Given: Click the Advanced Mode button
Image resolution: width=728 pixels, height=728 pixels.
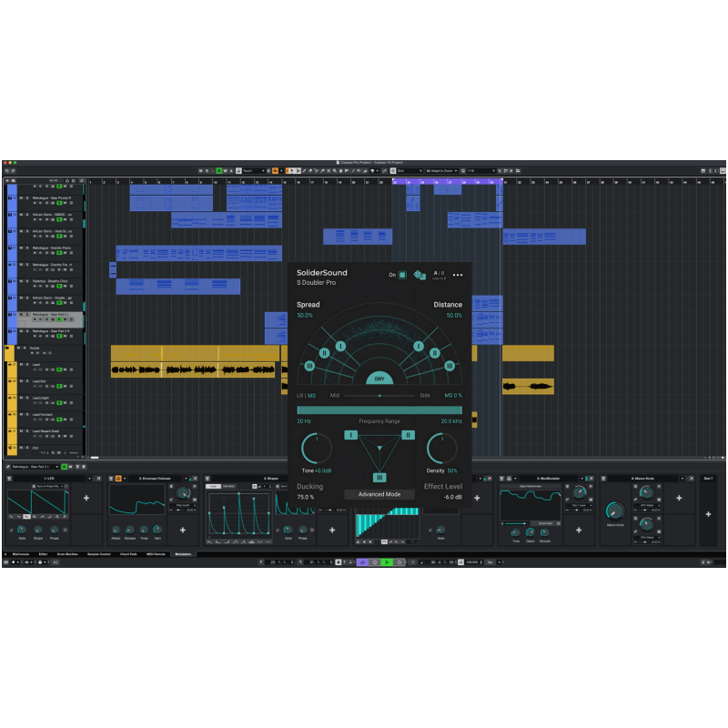Looking at the screenshot, I should 379,494.
